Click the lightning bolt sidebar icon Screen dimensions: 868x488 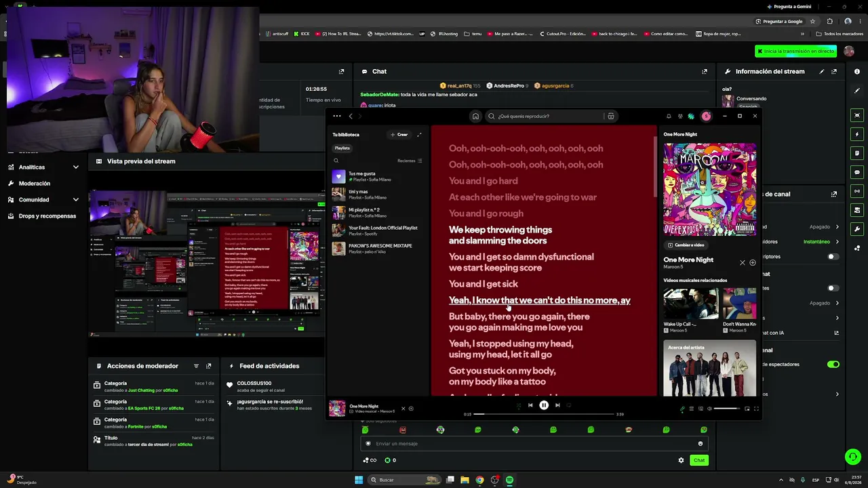tap(857, 134)
